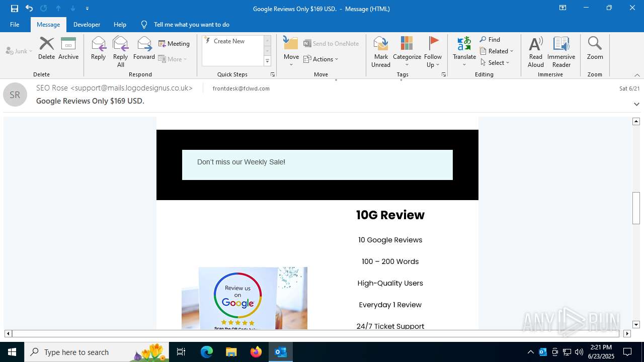The width and height of the screenshot is (644, 362).
Task: Click the volume icon in the system tray
Action: tap(579, 352)
